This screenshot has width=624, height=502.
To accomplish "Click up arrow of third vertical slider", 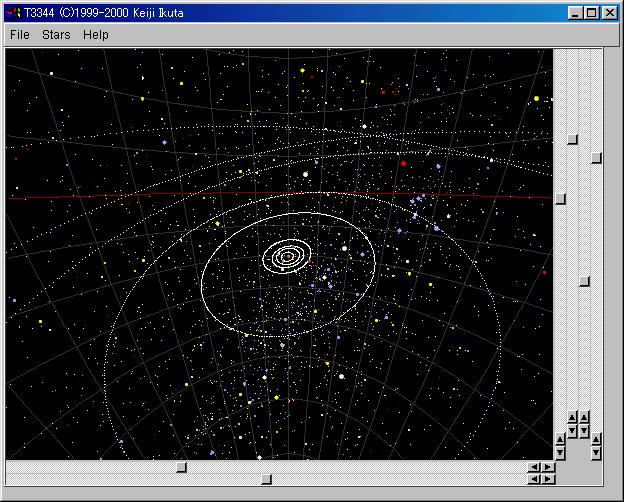I will click(584, 417).
